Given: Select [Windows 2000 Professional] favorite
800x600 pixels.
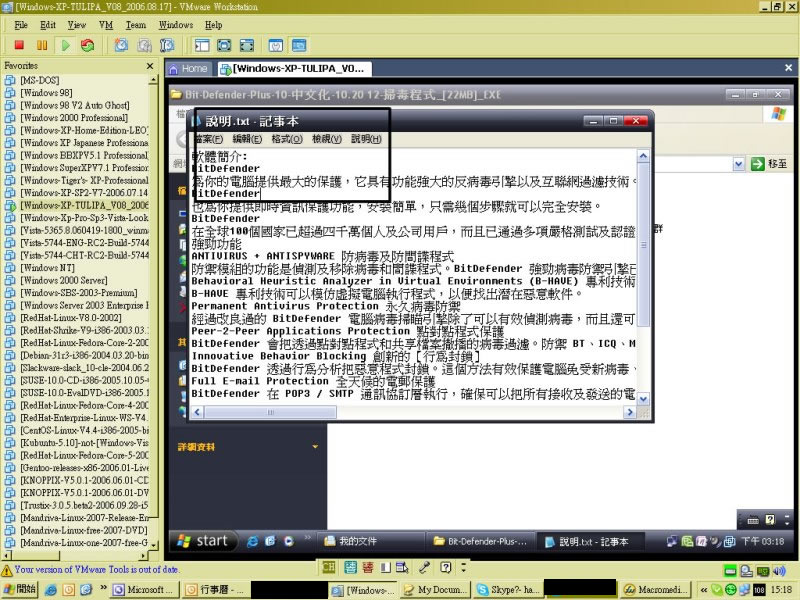Looking at the screenshot, I should click(x=74, y=118).
